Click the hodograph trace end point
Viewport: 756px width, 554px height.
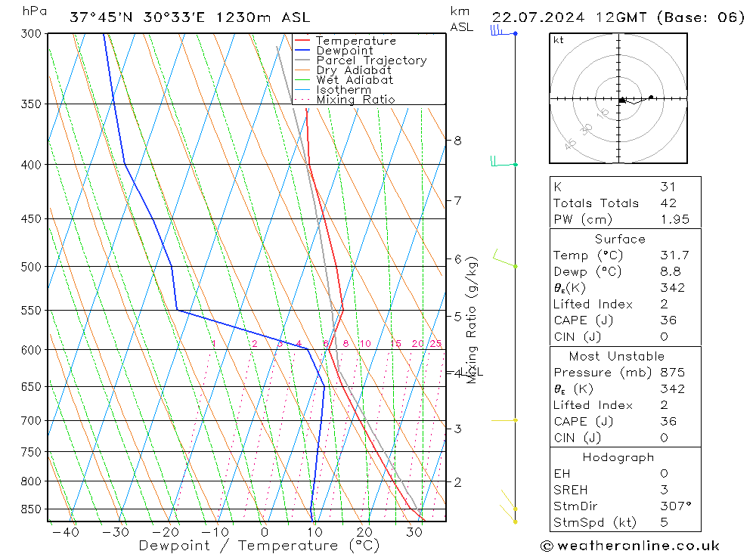[x=651, y=97]
